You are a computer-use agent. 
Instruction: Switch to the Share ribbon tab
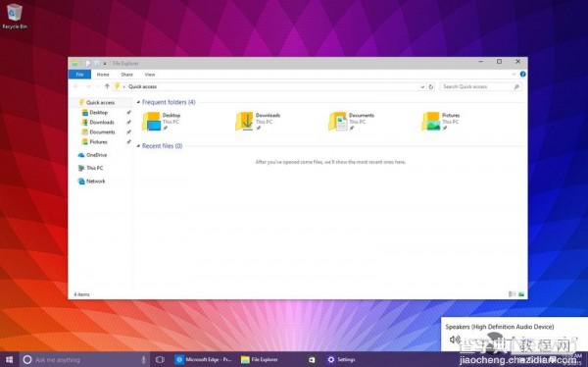pos(126,75)
